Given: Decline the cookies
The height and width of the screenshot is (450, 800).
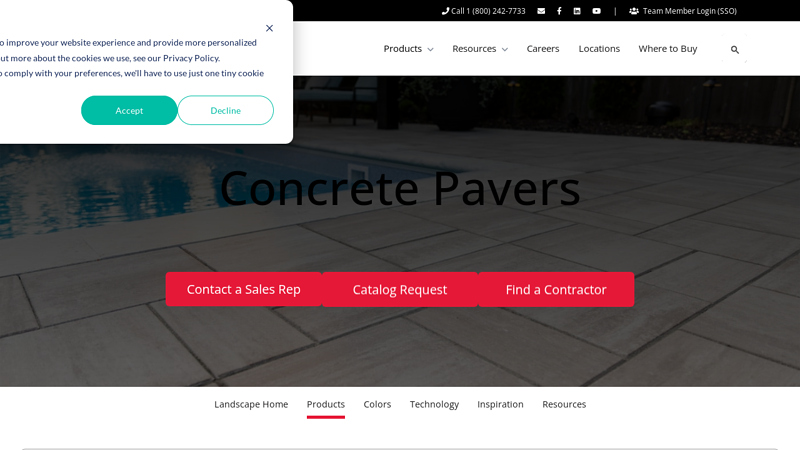Looking at the screenshot, I should point(226,110).
